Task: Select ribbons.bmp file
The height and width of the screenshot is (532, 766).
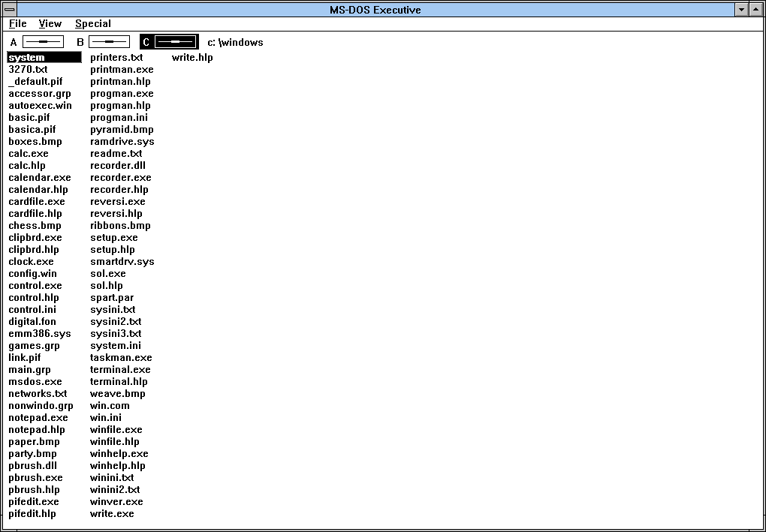Action: [x=120, y=226]
